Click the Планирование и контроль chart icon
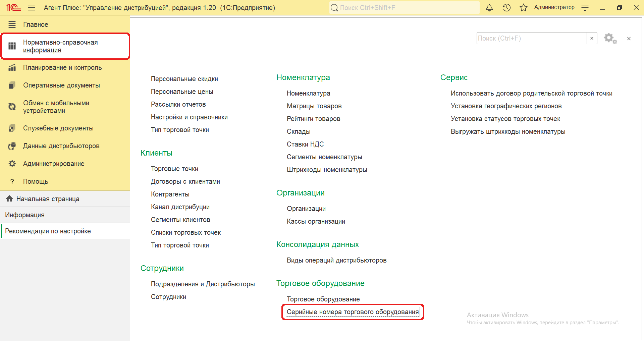Viewport: 644px width, 341px height. pyautogui.click(x=12, y=67)
